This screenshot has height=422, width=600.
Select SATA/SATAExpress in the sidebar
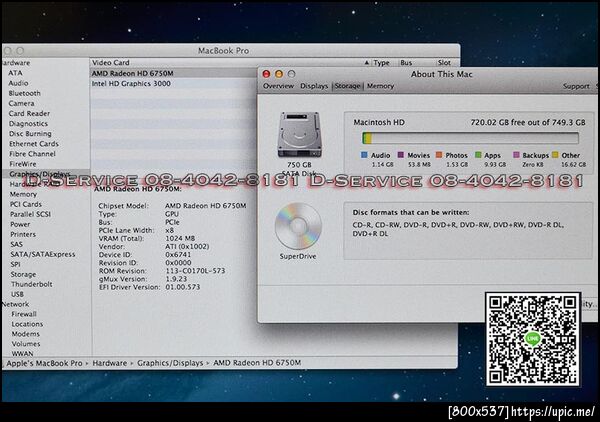[x=43, y=254]
